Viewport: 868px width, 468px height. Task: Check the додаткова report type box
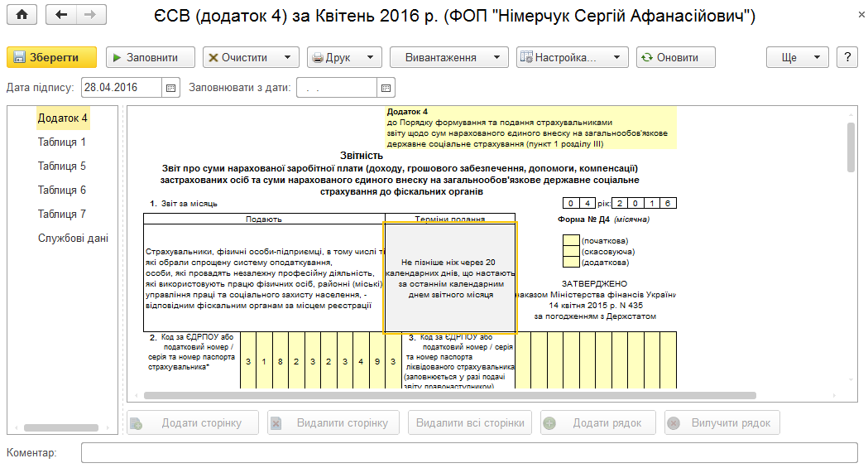pos(571,262)
